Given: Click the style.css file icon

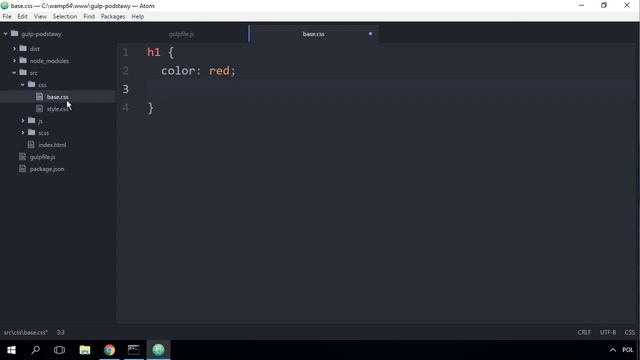Looking at the screenshot, I should (x=40, y=109).
